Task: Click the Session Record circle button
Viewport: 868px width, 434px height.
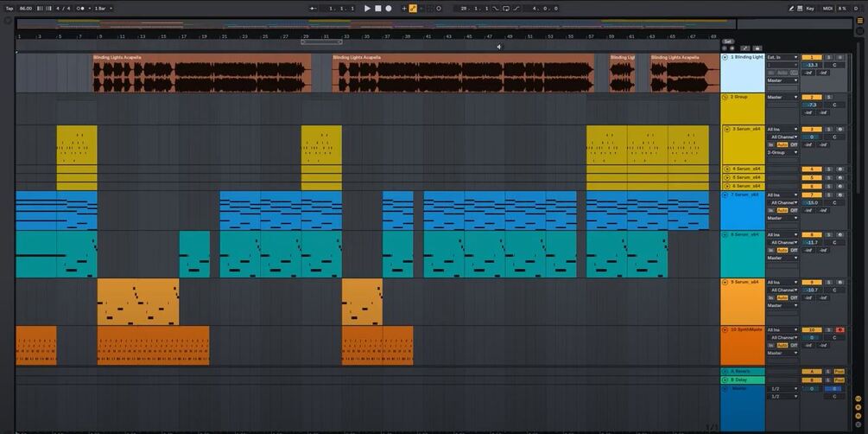Action: (439, 9)
